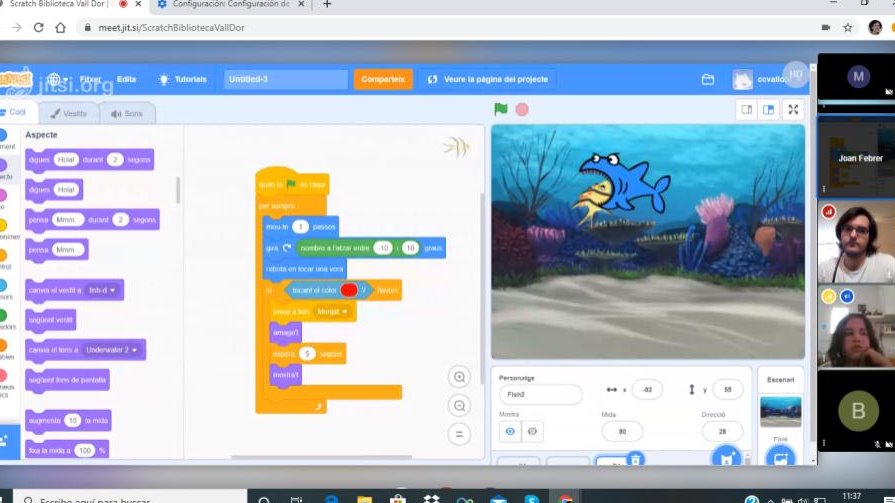
Task: Delete sprite with trash icon
Action: click(635, 458)
